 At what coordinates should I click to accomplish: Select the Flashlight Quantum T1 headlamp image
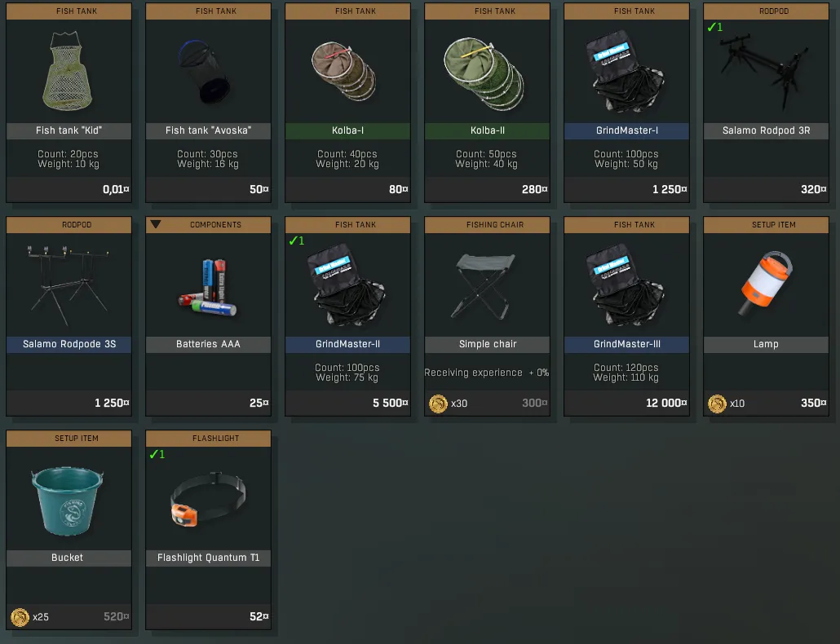click(208, 499)
